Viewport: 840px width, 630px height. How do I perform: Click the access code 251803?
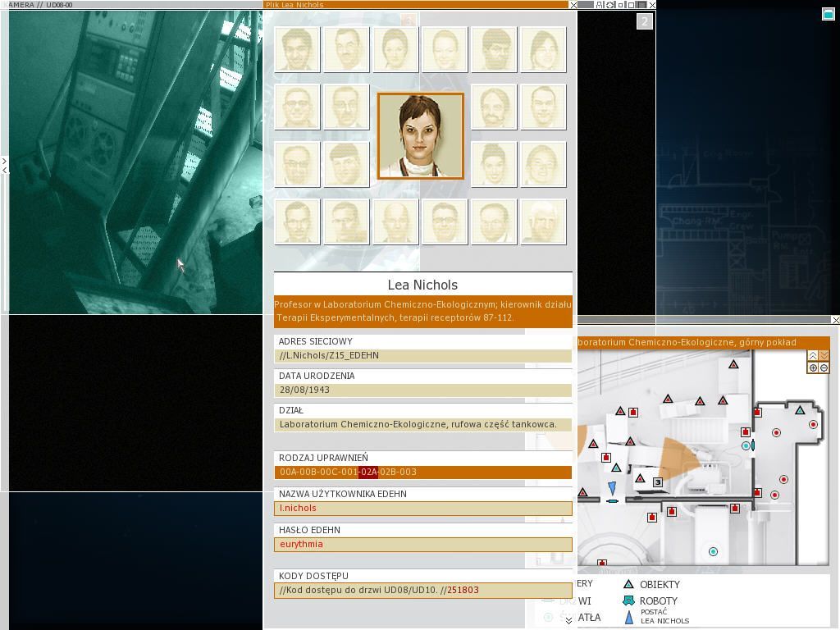click(x=463, y=591)
